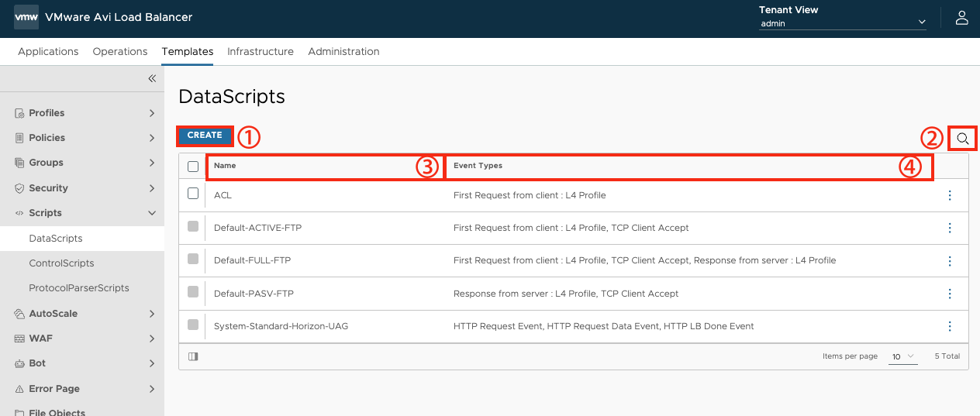Open the Tenant View admin dropdown

(x=844, y=23)
